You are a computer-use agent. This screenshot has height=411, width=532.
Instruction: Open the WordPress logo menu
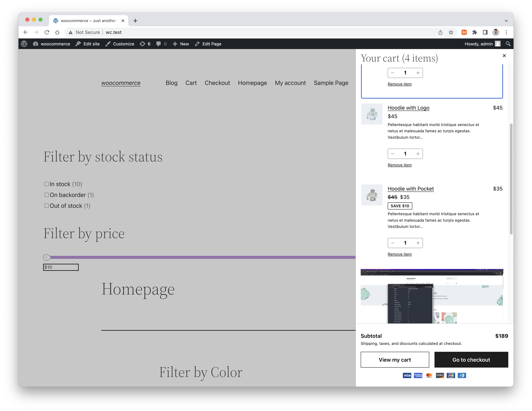24,44
